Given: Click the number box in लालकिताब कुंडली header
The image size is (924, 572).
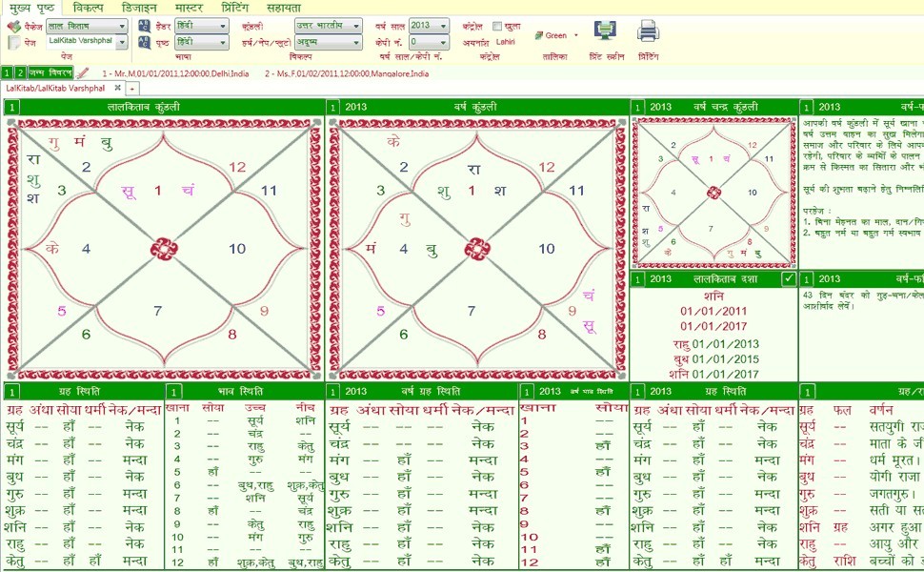Looking at the screenshot, I should point(11,108).
